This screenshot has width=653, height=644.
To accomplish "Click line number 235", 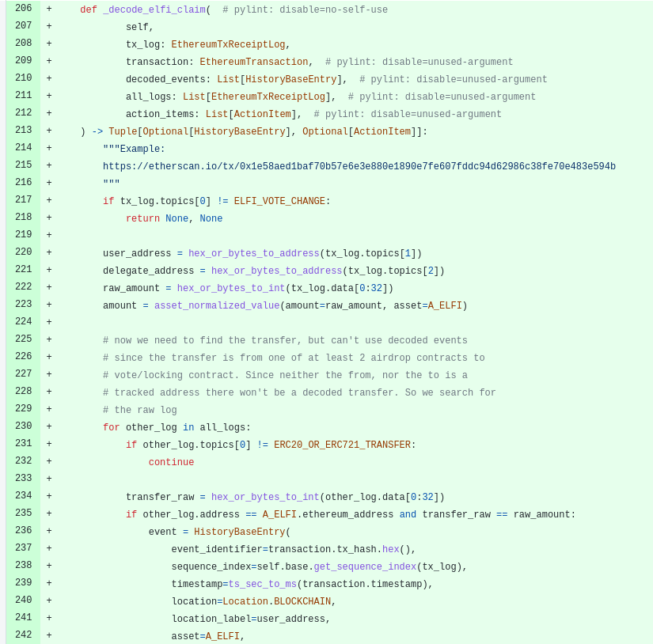I will 23,513.
